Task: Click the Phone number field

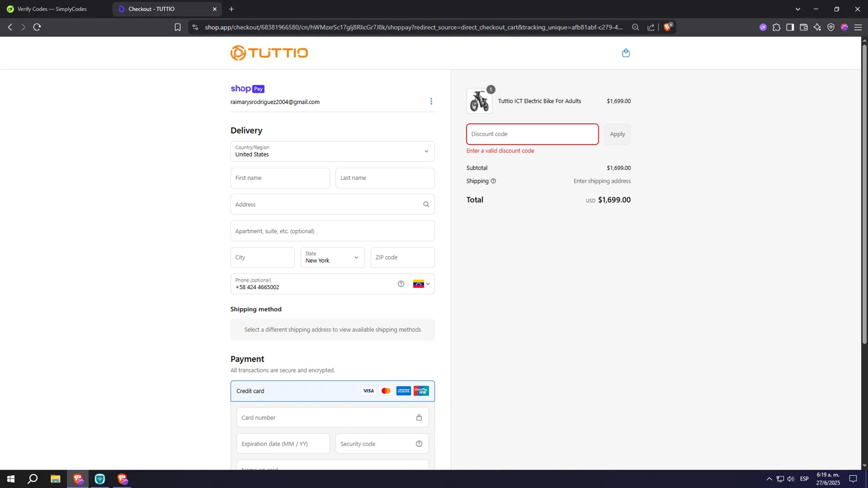Action: click(333, 284)
